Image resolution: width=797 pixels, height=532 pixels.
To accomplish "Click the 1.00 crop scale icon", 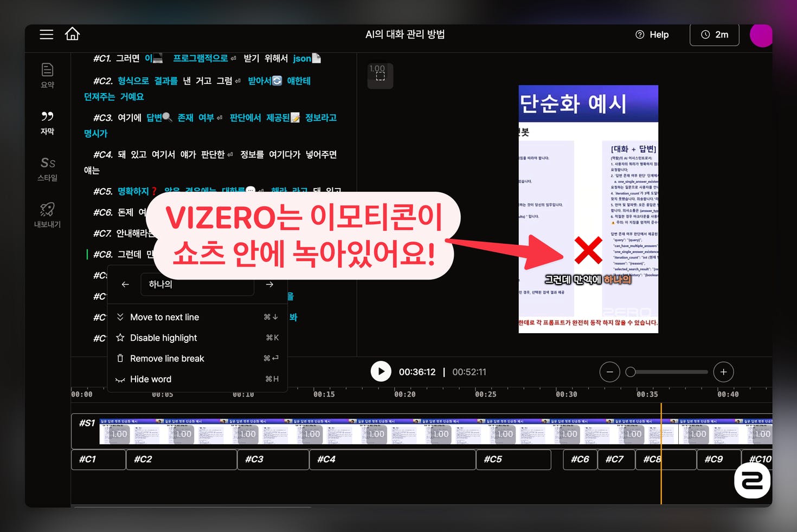I will (380, 75).
